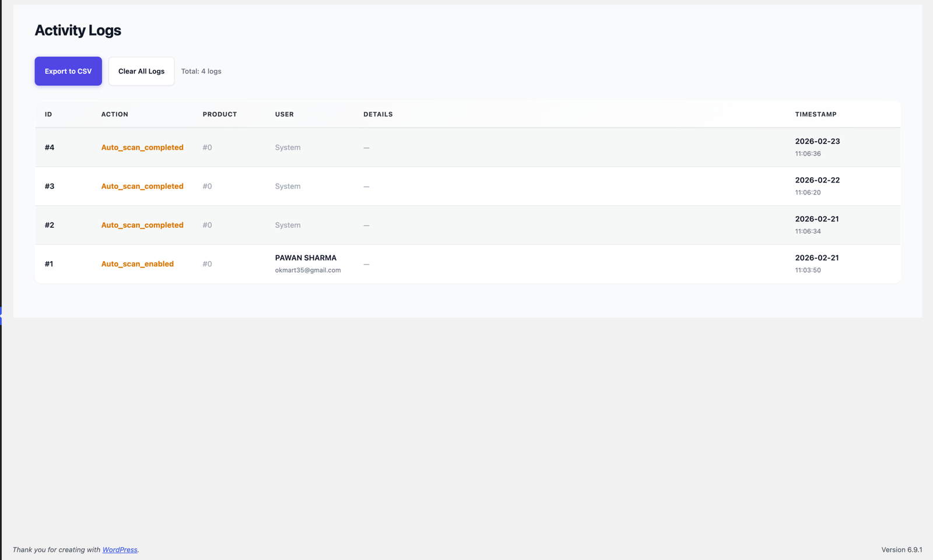Viewport: 933px width, 560px height.
Task: Click Auto_scan_completed action dated 2026-02-23
Action: [x=142, y=147]
